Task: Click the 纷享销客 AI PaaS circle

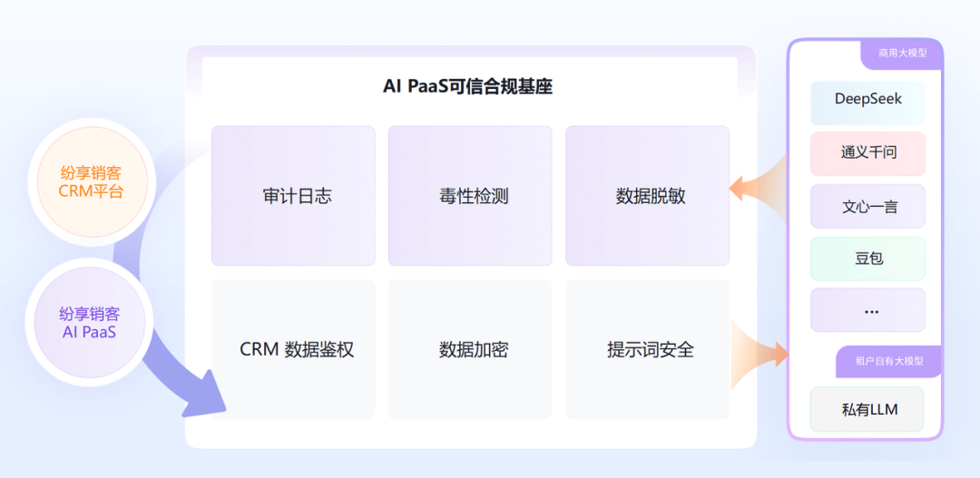Action: tap(92, 322)
